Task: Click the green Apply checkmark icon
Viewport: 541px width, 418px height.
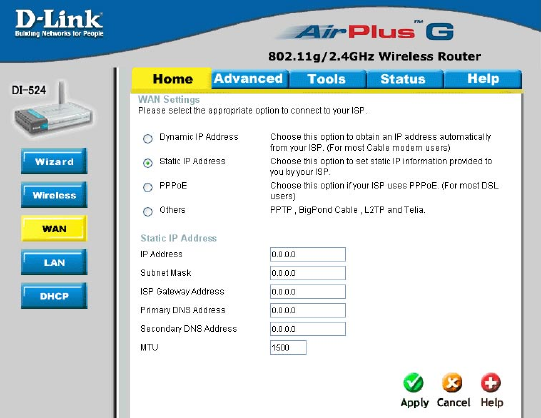Action: [413, 382]
